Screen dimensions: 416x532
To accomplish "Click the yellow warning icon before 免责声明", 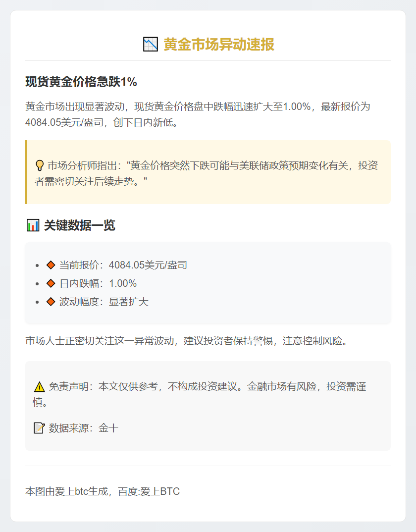I will point(40,387).
